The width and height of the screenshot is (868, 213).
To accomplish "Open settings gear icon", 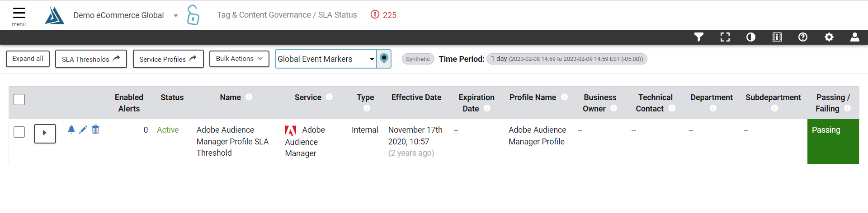I will pos(829,37).
